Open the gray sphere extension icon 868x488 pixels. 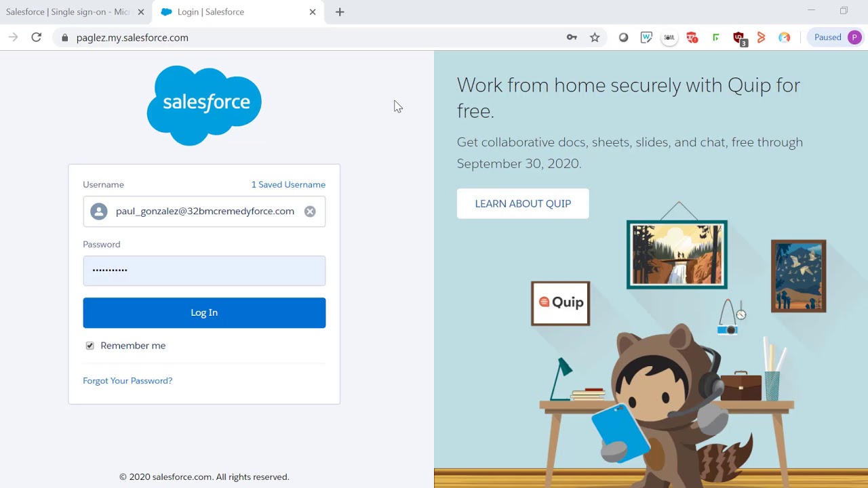pyautogui.click(x=623, y=37)
